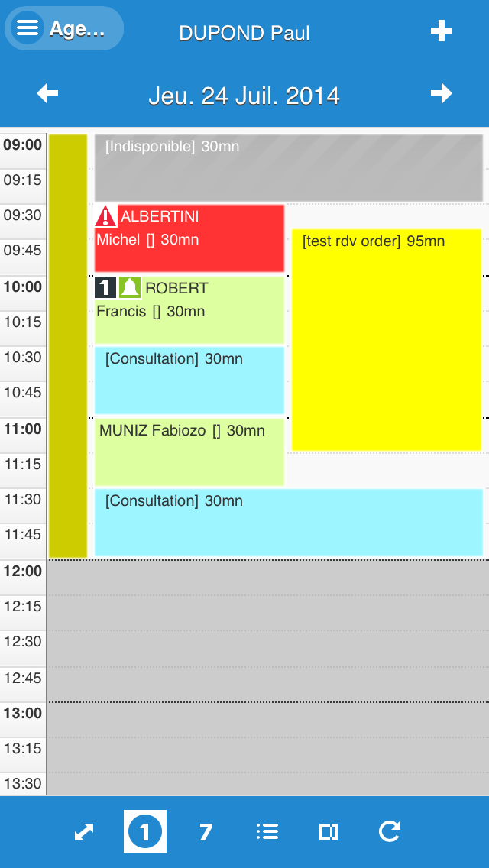Open the split panel view icon
The height and width of the screenshot is (868, 489).
click(329, 832)
